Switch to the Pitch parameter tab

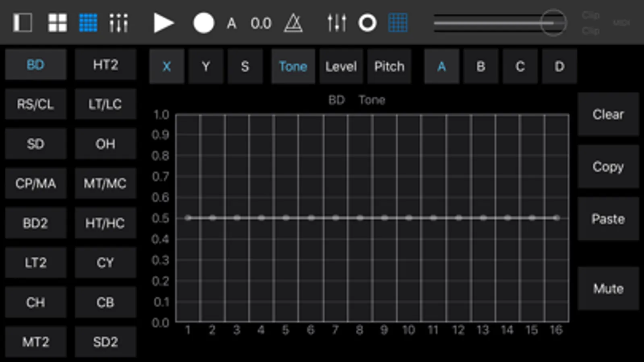coord(389,66)
